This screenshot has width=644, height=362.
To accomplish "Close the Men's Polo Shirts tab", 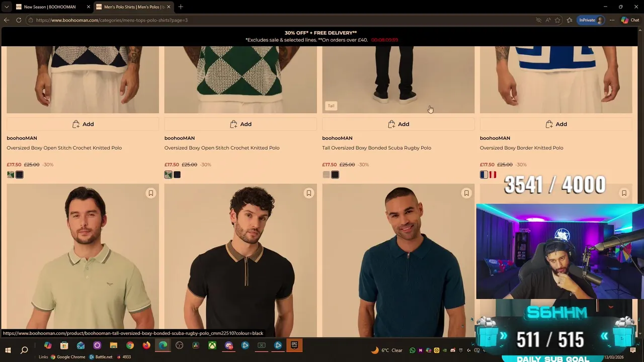I will (x=169, y=7).
